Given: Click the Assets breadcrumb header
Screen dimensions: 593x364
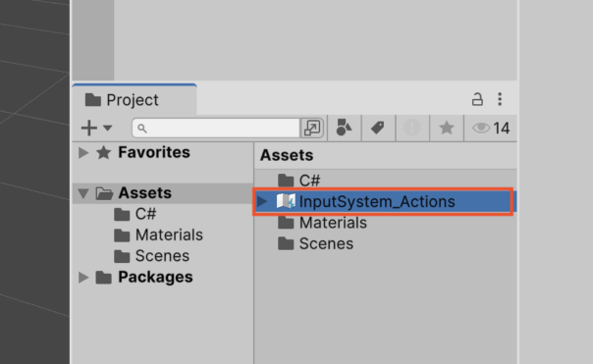Looking at the screenshot, I should pos(287,155).
